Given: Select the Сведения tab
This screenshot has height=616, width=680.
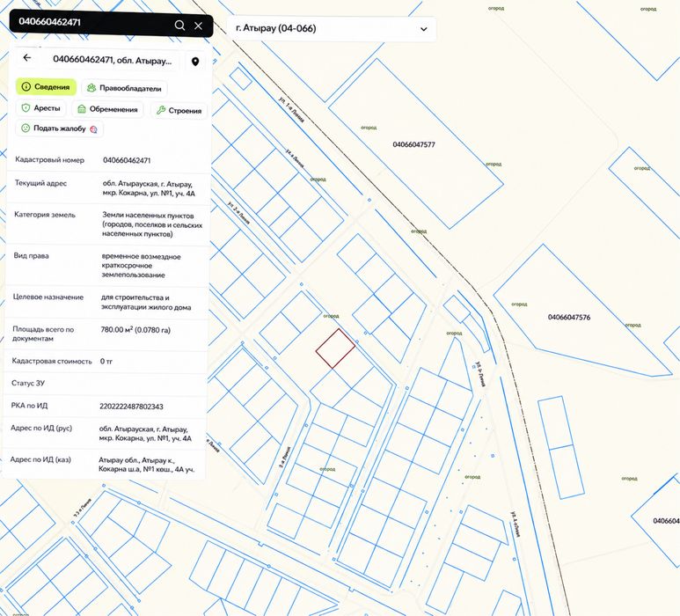Looking at the screenshot, I should pyautogui.click(x=46, y=87).
